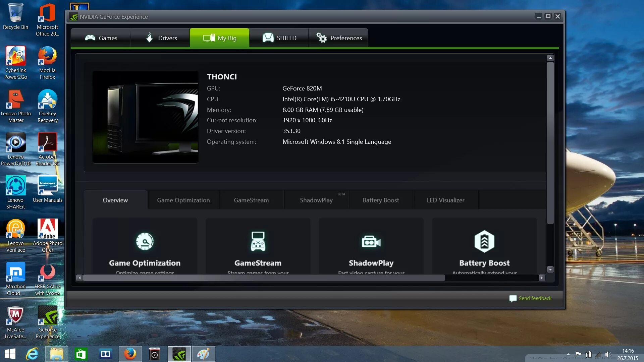The height and width of the screenshot is (362, 644).
Task: Open the LED Visualizer sub-tab
Action: click(446, 200)
